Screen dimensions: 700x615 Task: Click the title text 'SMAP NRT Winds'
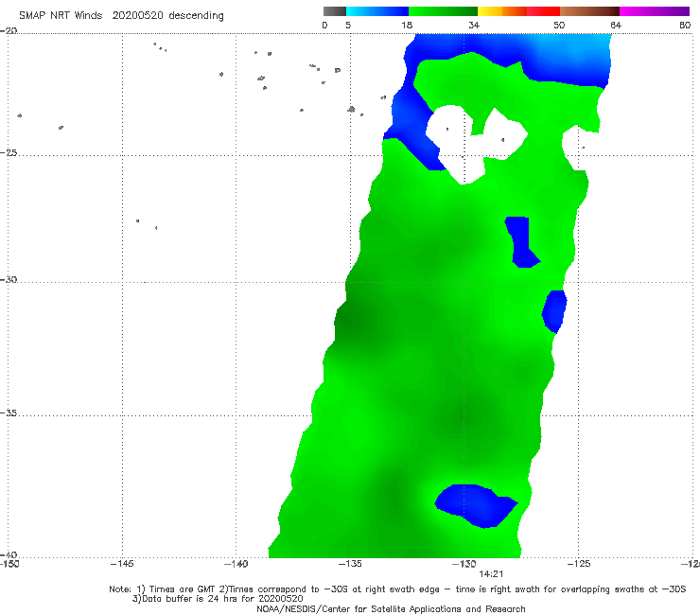(x=61, y=16)
